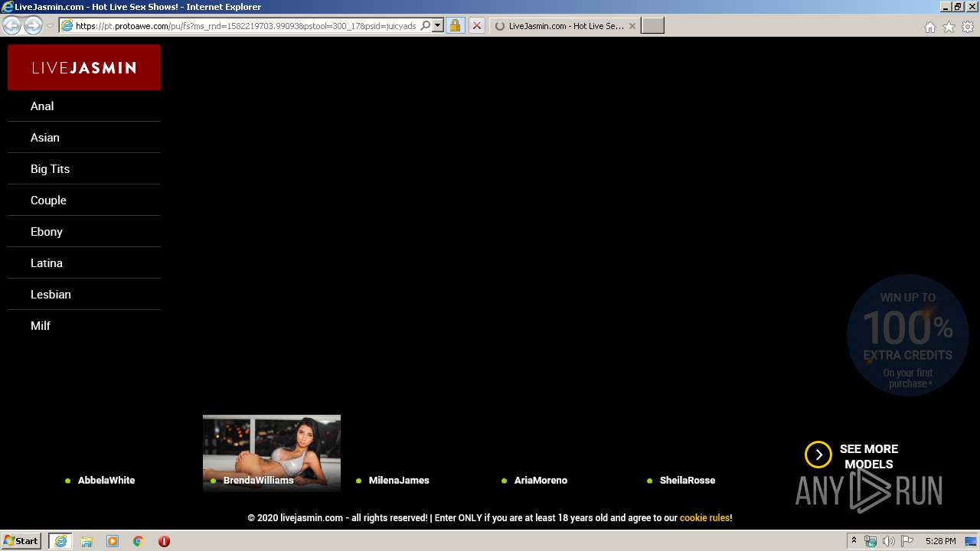
Task: Select the Lesbian category
Action: tap(84, 294)
